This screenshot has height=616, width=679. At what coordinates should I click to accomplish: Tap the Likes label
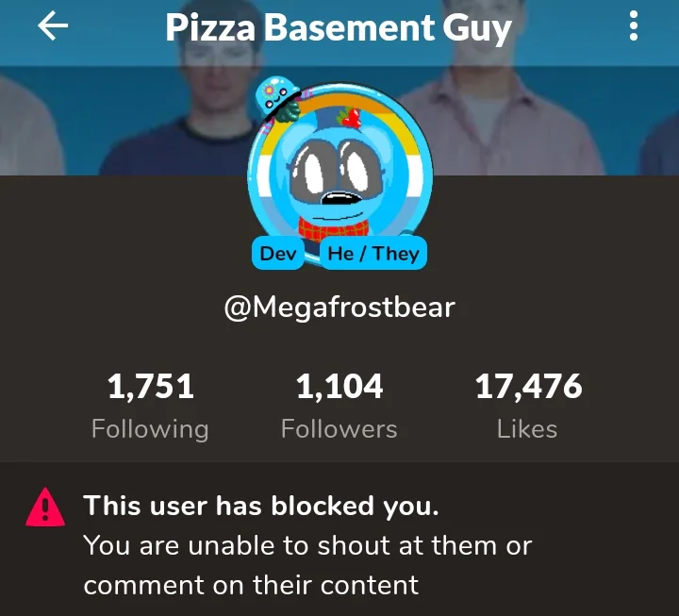(x=527, y=429)
